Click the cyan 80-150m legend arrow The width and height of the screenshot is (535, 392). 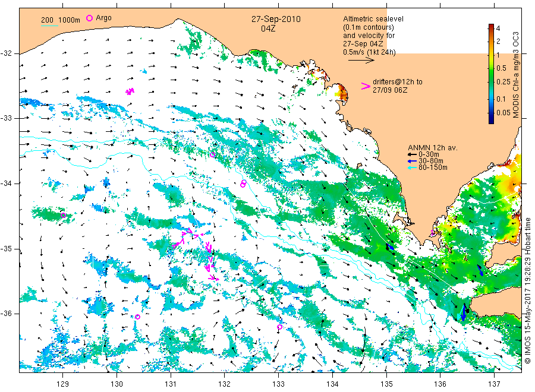point(413,167)
